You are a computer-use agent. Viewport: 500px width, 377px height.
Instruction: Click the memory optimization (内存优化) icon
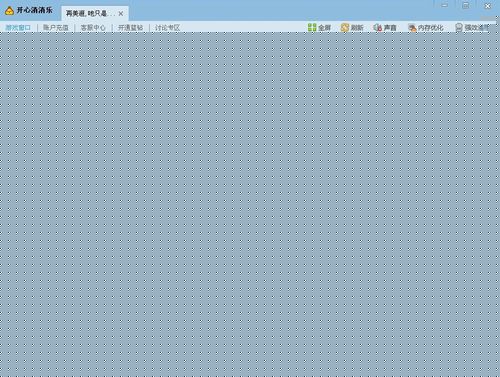[412, 28]
